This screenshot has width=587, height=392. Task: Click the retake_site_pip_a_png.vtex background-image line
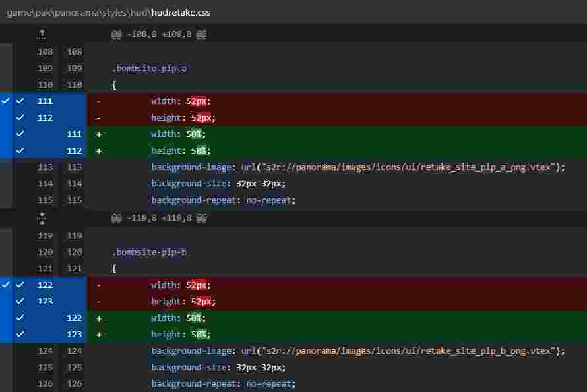[x=357, y=167]
